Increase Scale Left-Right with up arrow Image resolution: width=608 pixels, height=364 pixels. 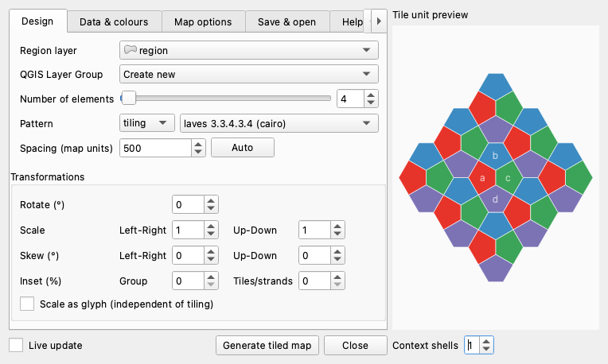point(211,227)
